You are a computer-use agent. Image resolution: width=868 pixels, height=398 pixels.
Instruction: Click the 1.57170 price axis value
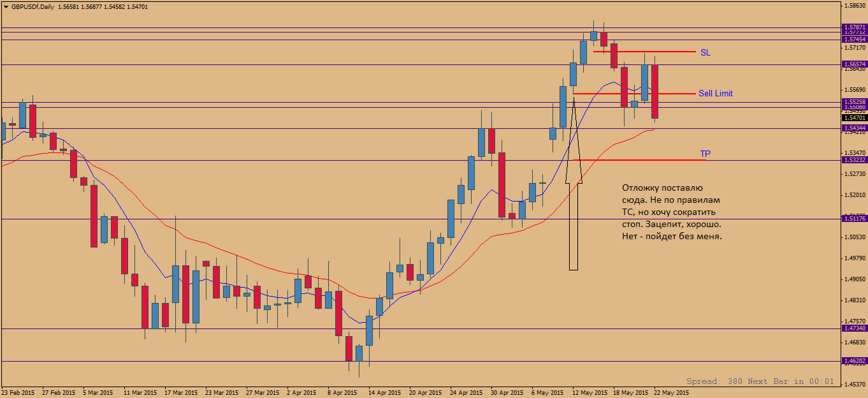(x=854, y=48)
